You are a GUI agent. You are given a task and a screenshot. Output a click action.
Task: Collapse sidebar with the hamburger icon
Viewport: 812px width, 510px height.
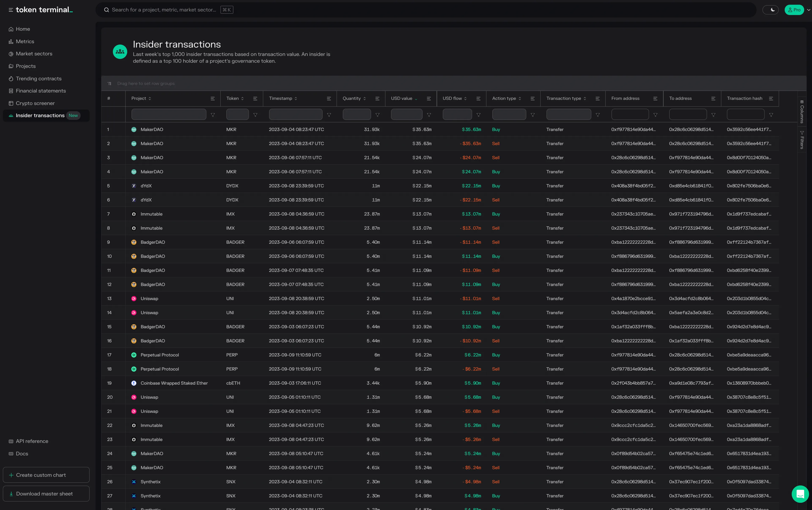tap(10, 10)
